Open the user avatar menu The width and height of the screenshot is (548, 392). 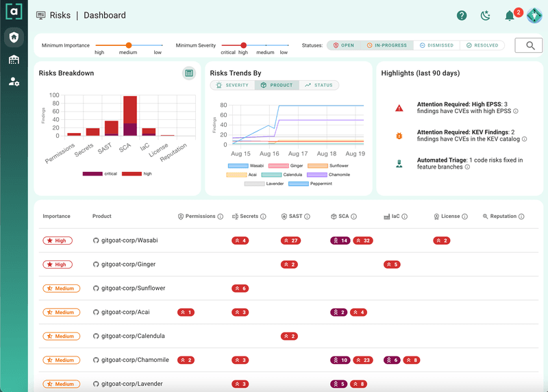click(534, 15)
